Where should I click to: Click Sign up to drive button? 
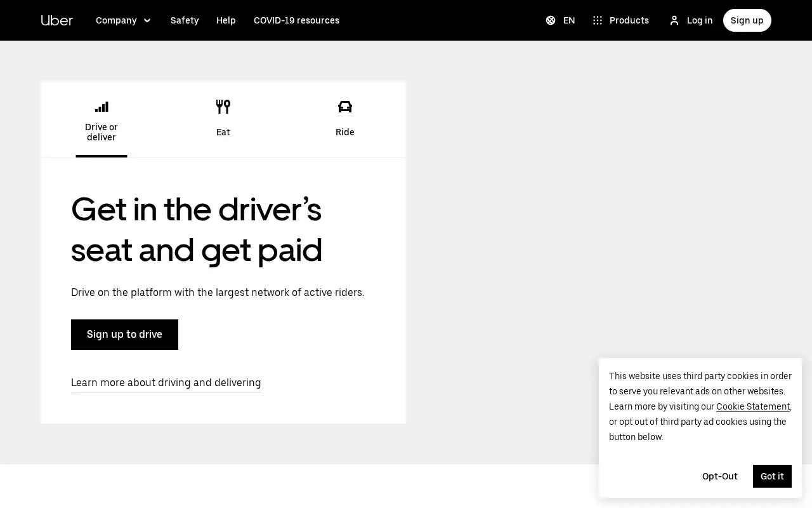tap(124, 335)
